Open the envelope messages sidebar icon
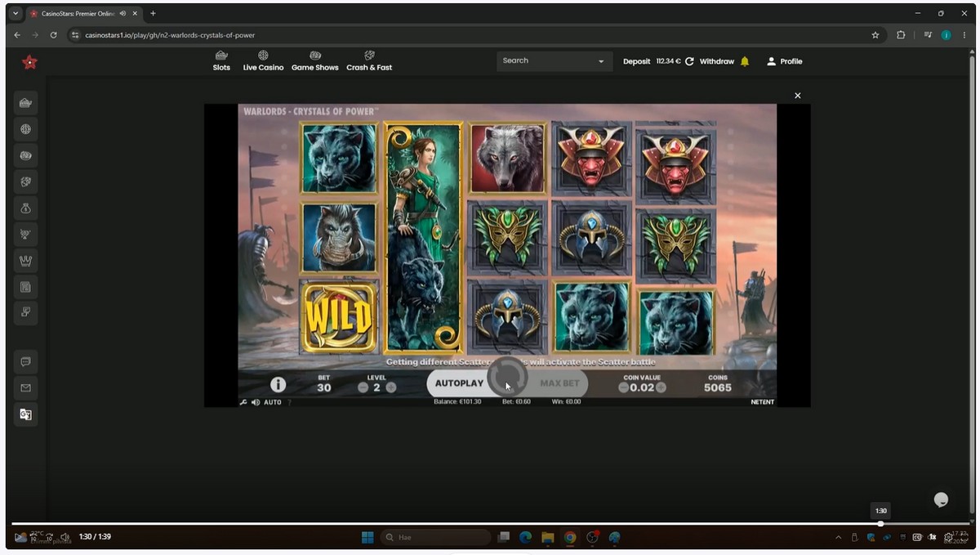The width and height of the screenshot is (980, 555). pyautogui.click(x=25, y=388)
